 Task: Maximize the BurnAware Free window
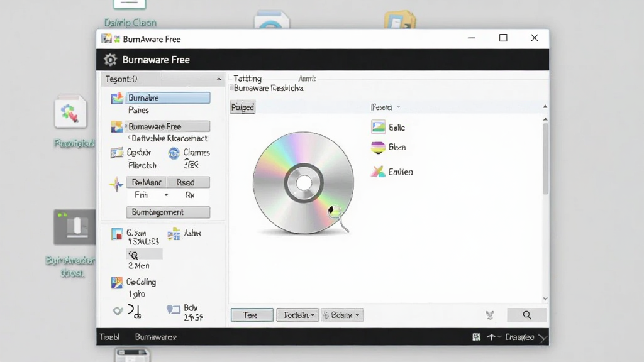[503, 38]
